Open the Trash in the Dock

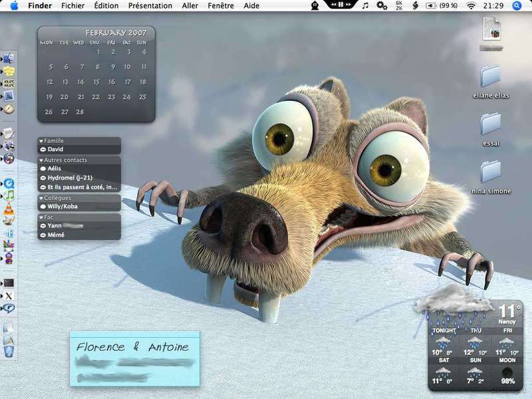click(9, 352)
